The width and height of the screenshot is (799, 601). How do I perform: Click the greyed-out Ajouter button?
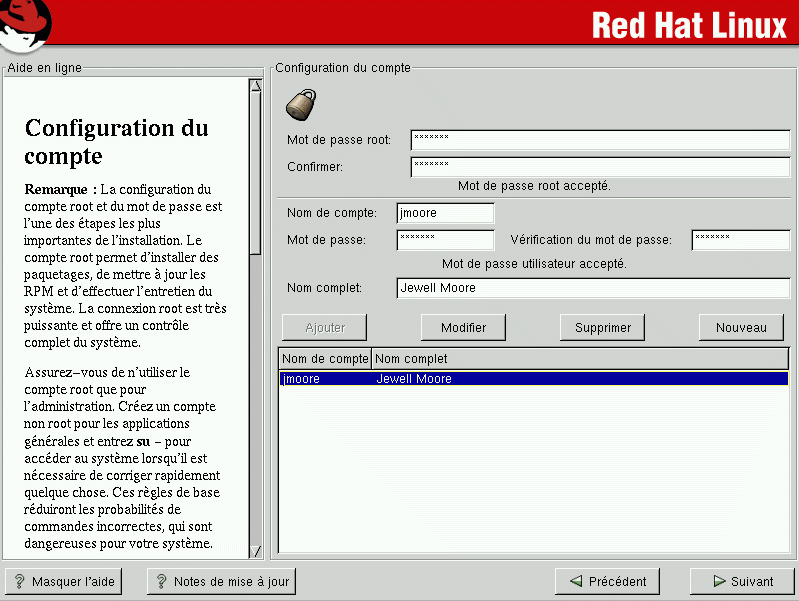pyautogui.click(x=325, y=327)
